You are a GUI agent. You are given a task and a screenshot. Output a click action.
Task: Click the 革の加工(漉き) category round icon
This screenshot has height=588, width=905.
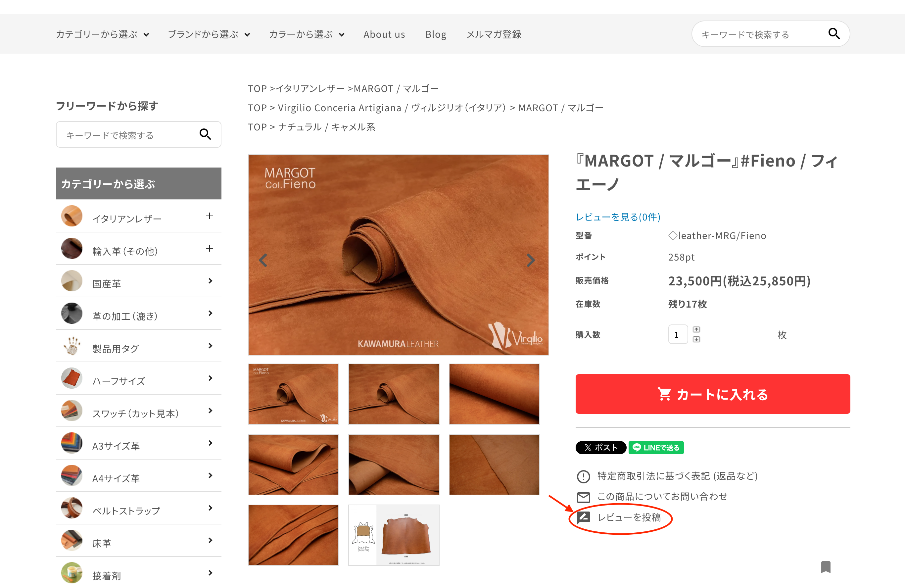tap(72, 314)
